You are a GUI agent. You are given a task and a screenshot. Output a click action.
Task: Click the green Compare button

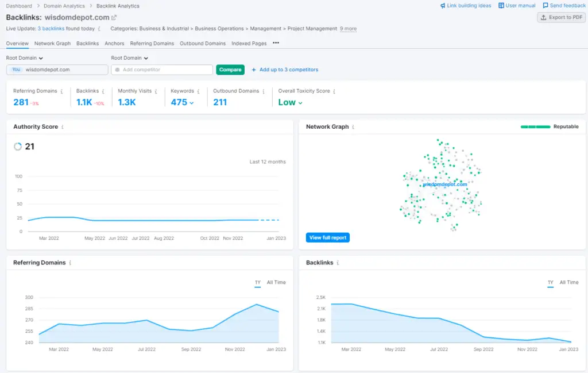point(230,70)
